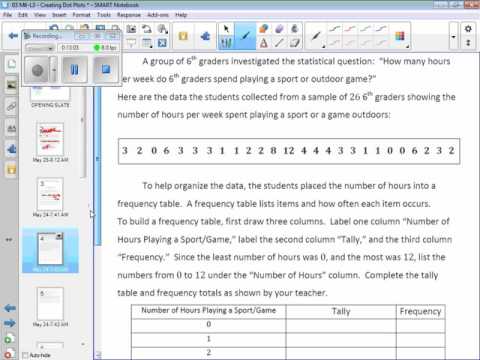Choose the red line style preset
This screenshot has width=480, height=360.
(350, 29)
